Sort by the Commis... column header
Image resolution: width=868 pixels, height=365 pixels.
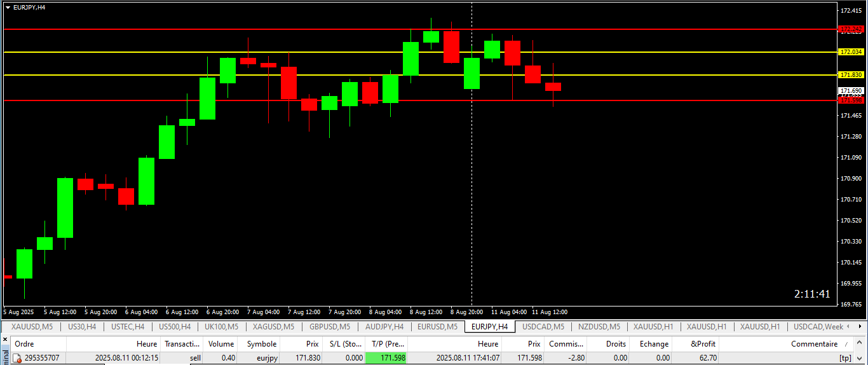[x=566, y=344]
